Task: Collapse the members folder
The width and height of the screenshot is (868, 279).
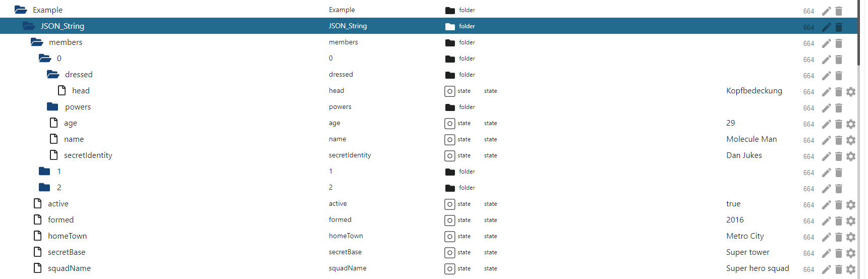Action: tap(37, 42)
